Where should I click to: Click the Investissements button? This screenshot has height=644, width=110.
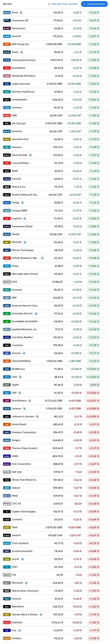pos(94,4)
